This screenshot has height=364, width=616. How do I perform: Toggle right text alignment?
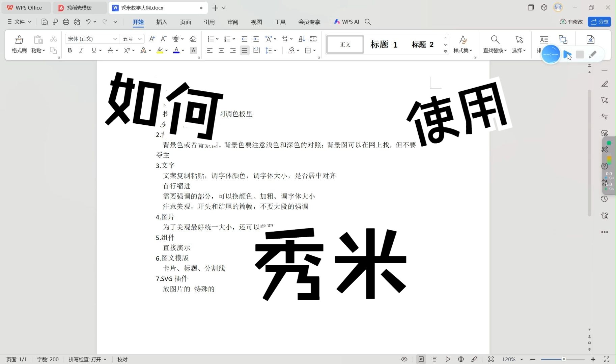pyautogui.click(x=233, y=51)
